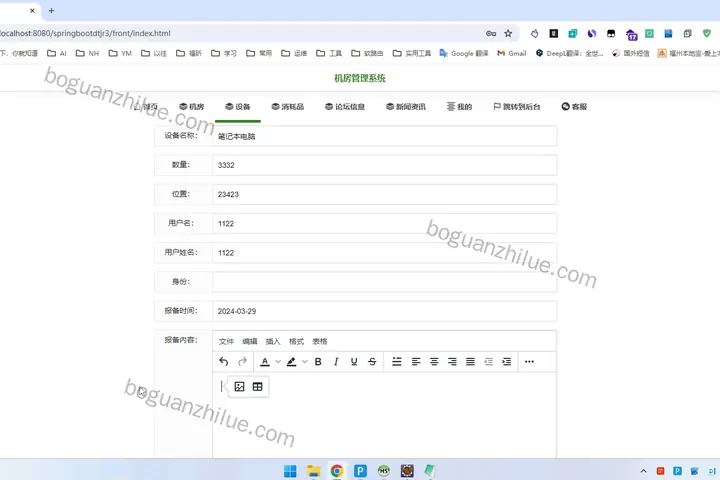720x480 pixels.
Task: Go to the 论坛信息 navigation tab
Action: pos(345,107)
